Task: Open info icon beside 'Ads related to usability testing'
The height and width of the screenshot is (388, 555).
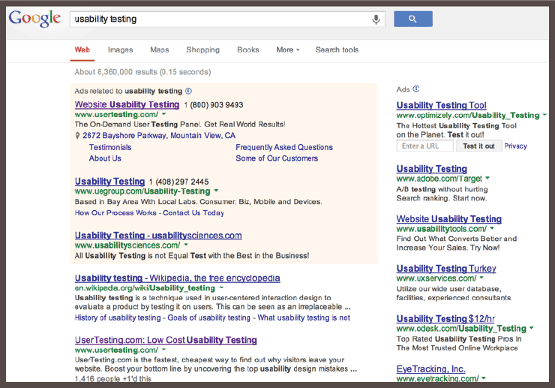Action: (188, 91)
